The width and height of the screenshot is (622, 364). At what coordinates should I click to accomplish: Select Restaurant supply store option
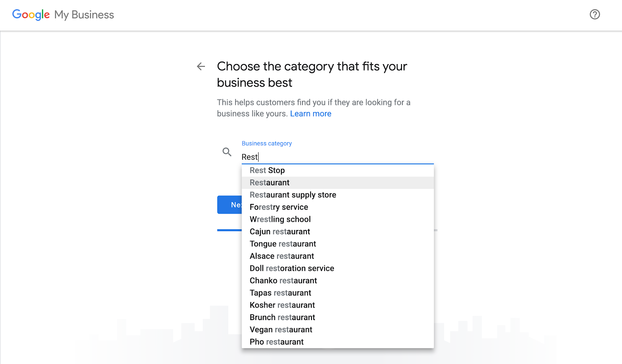293,195
